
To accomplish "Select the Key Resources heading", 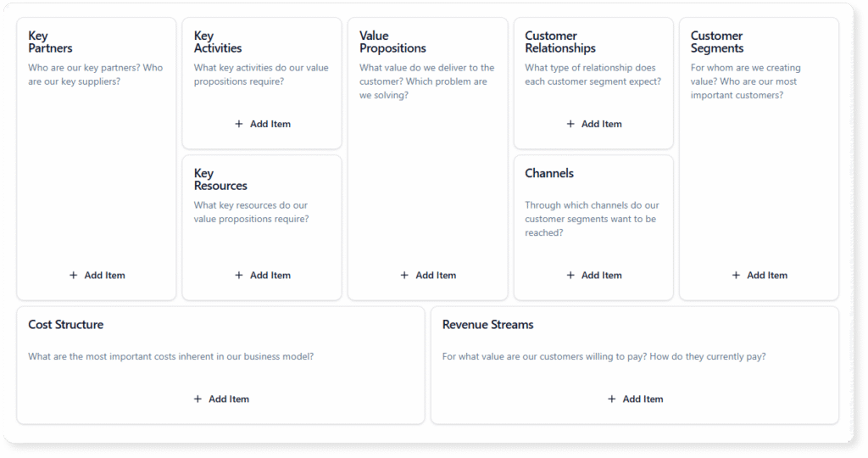I will point(220,180).
